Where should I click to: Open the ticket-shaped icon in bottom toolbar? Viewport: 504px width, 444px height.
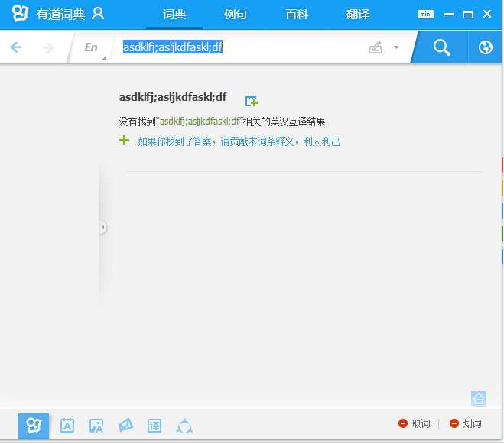tap(125, 425)
